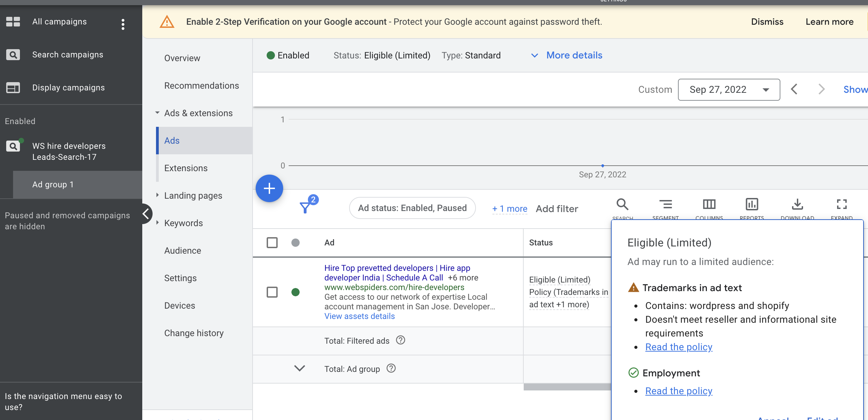Toggle the green enabled status dot of ad
The height and width of the screenshot is (420, 868).
pyautogui.click(x=296, y=292)
